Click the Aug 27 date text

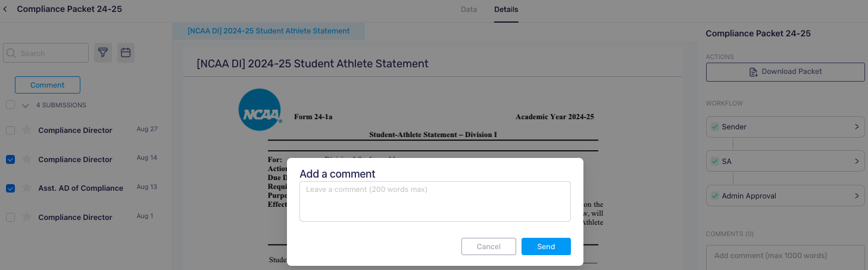point(147,129)
